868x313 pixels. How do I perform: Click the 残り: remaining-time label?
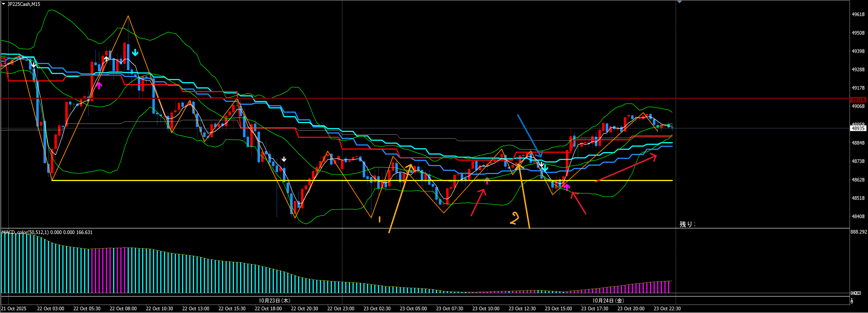[x=687, y=224]
